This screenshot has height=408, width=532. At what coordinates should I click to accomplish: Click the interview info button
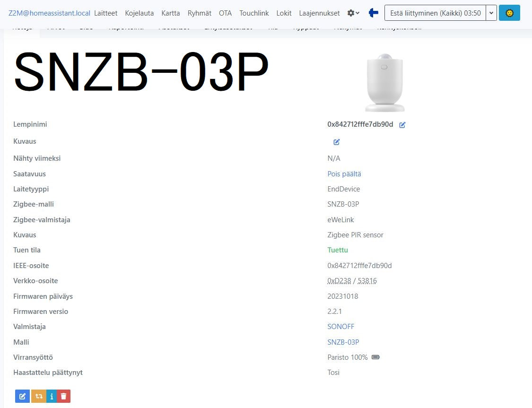coord(51,396)
